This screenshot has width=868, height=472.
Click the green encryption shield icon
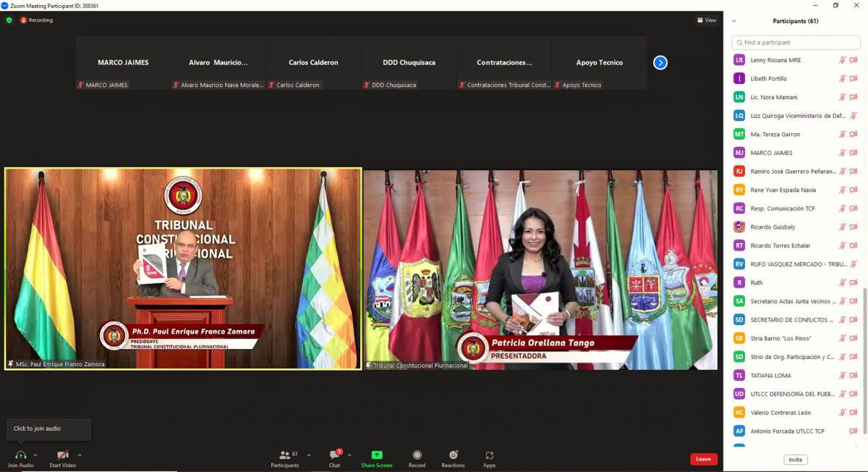click(9, 20)
